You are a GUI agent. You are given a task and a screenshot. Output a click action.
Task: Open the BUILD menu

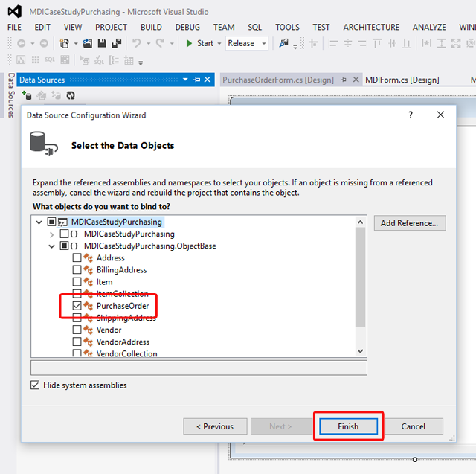click(151, 27)
